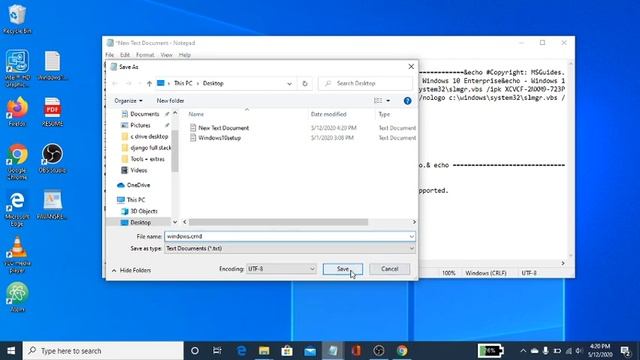Select django full stack folder in navigation pane
Screen dimensions: 640x360
tap(150, 148)
